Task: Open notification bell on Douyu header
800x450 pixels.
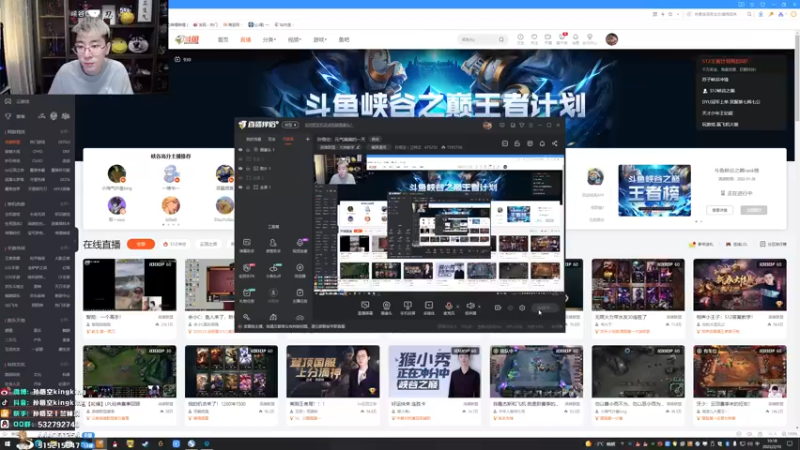Action: click(x=576, y=39)
